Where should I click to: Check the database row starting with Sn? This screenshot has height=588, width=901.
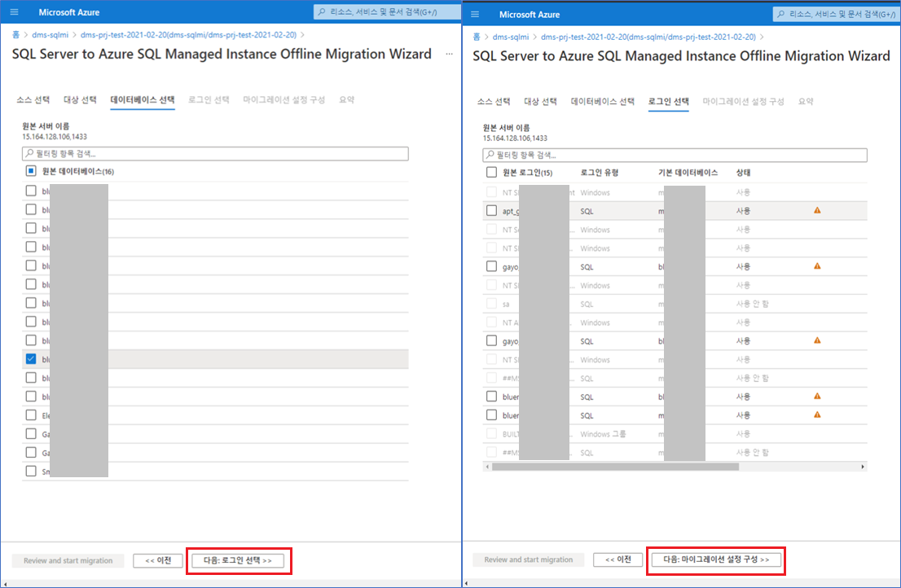click(31, 472)
